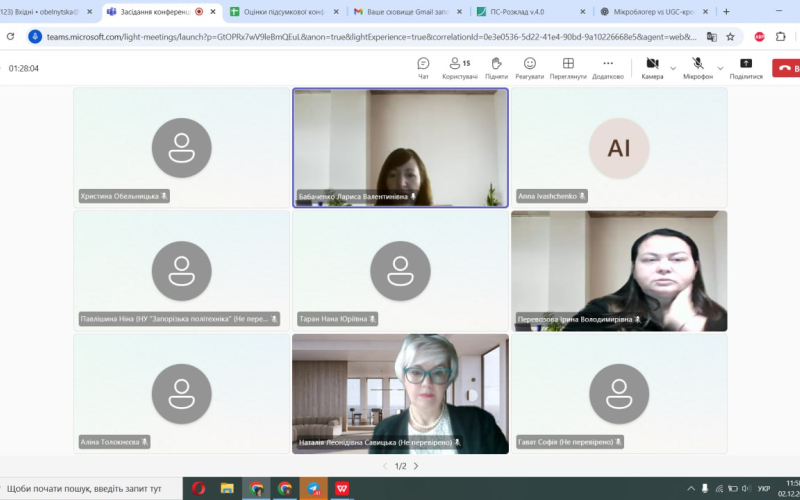Open a new browser tab
Image resolution: width=800 pixels, height=500 pixels.
(x=726, y=12)
